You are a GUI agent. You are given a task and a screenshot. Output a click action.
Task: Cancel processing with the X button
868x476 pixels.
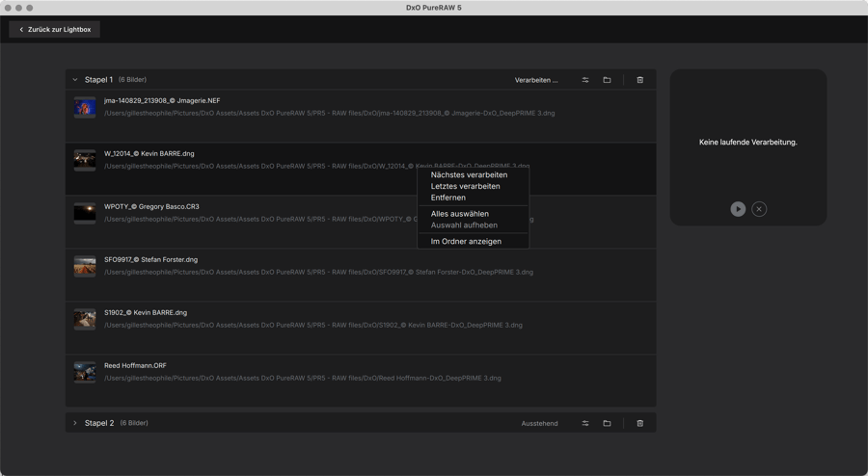[x=759, y=209]
